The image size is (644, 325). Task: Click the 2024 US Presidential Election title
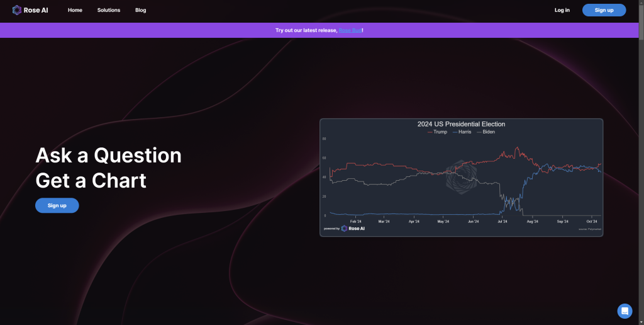click(461, 124)
